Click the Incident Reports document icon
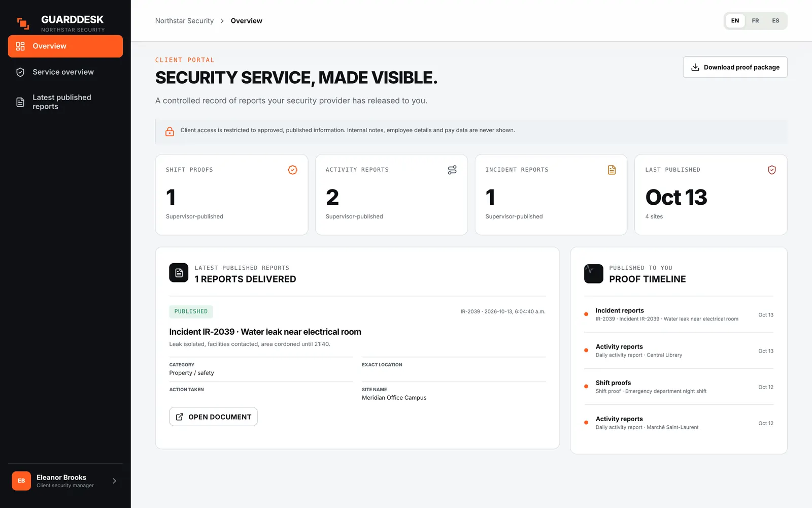 (612, 170)
